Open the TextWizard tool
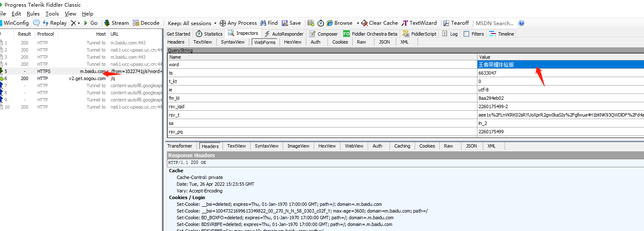Image resolution: width=644 pixels, height=231 pixels. [419, 23]
